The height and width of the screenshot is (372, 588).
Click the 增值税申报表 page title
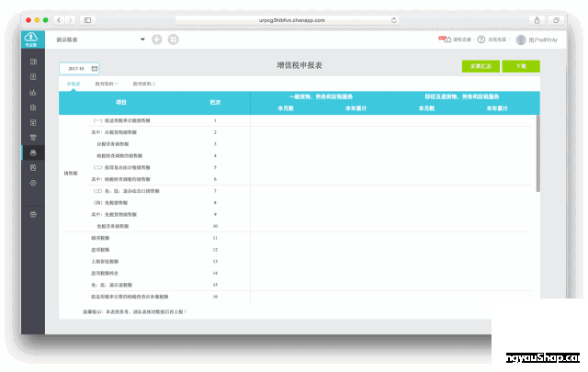[300, 65]
